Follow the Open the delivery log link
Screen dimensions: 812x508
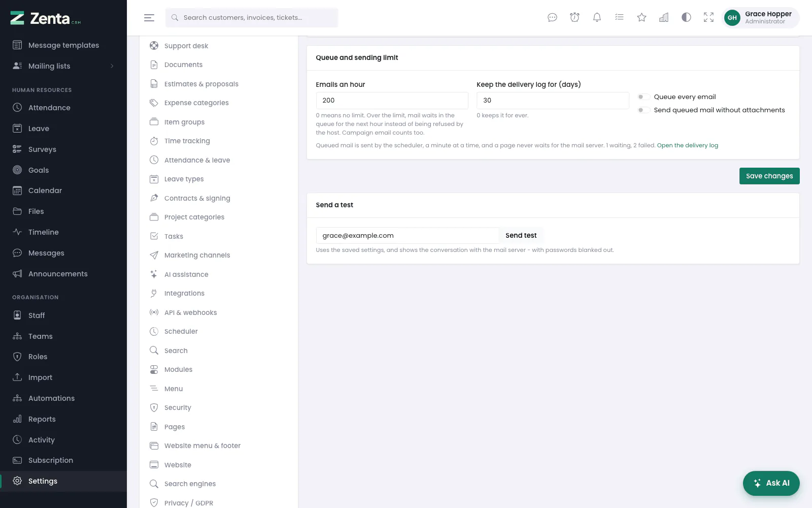[x=688, y=146]
